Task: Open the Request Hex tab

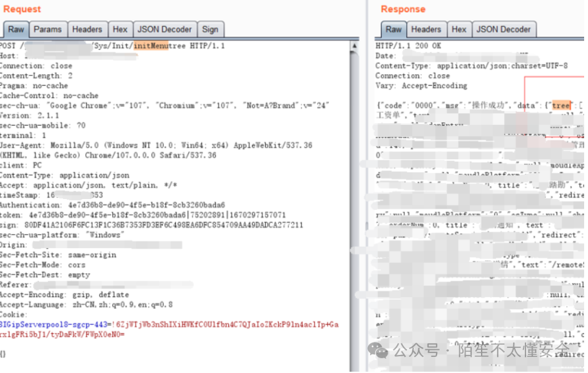Action: tap(120, 29)
